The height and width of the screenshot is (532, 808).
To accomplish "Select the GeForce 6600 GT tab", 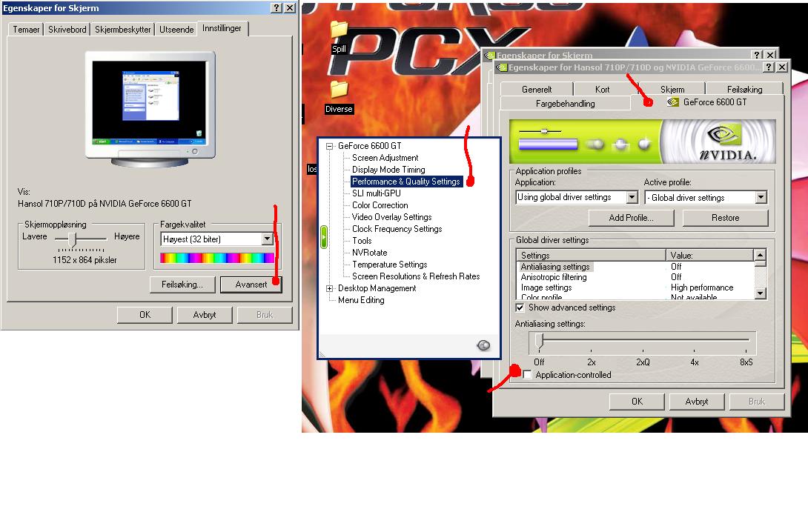I will click(707, 102).
